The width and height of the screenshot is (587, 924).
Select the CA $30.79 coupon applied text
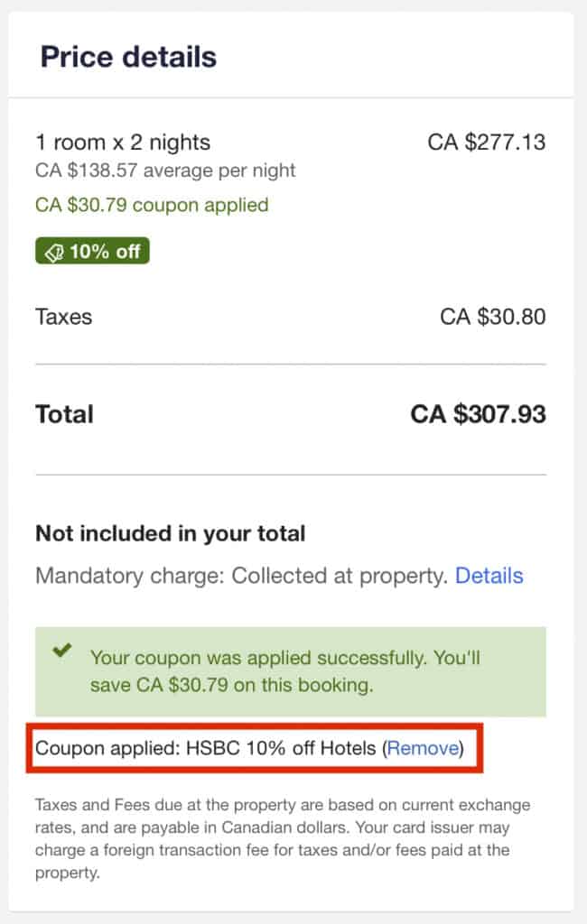[x=154, y=205]
